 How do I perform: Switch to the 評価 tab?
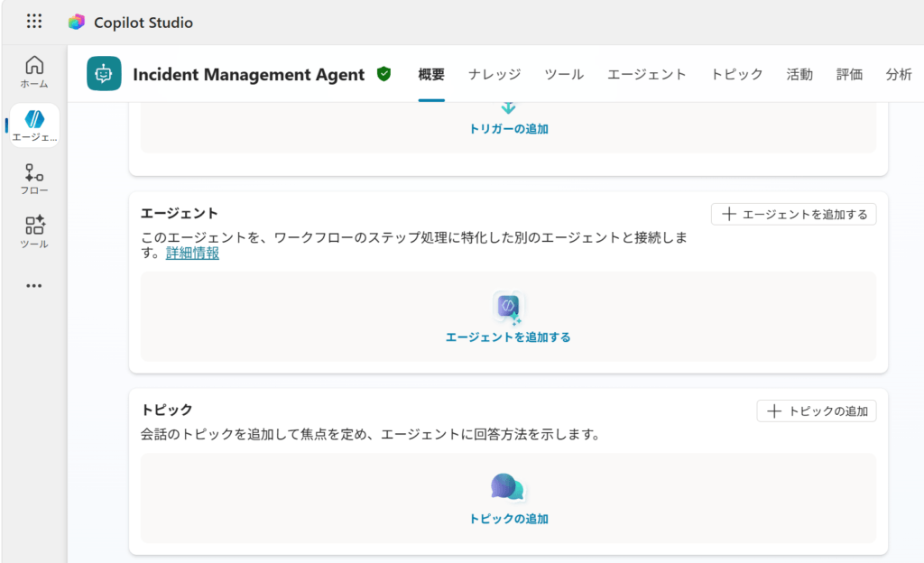849,75
